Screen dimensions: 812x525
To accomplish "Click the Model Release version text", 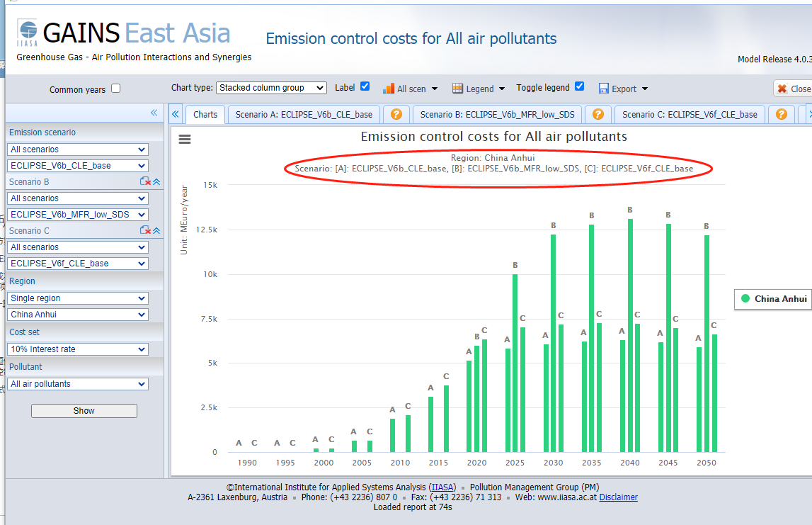I will coord(774,59).
